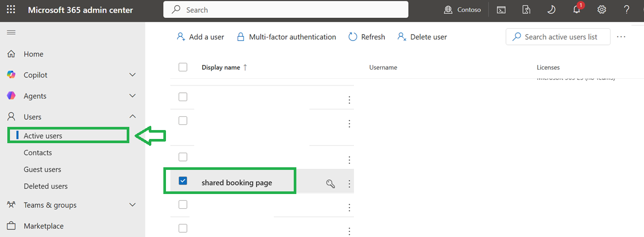Open more actions for shared booking page
The height and width of the screenshot is (237, 644).
click(349, 184)
